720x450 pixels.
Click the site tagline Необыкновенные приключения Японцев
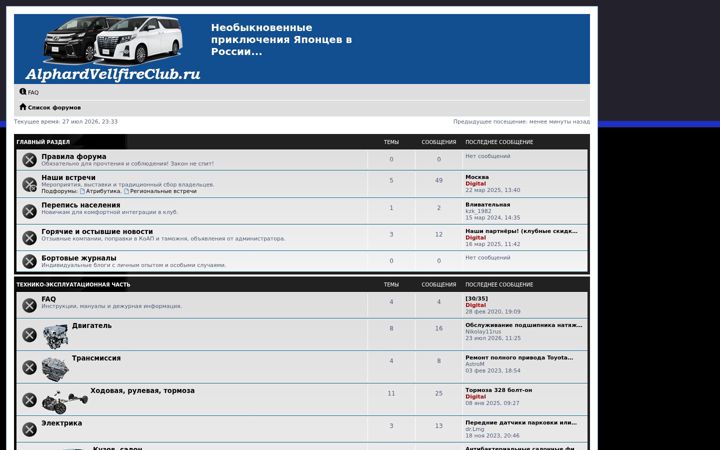coord(281,40)
